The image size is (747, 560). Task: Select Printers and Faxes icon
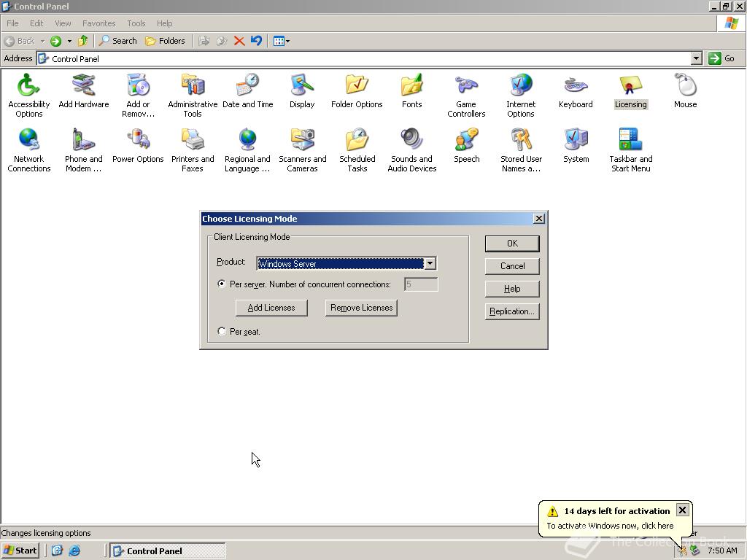point(193,149)
